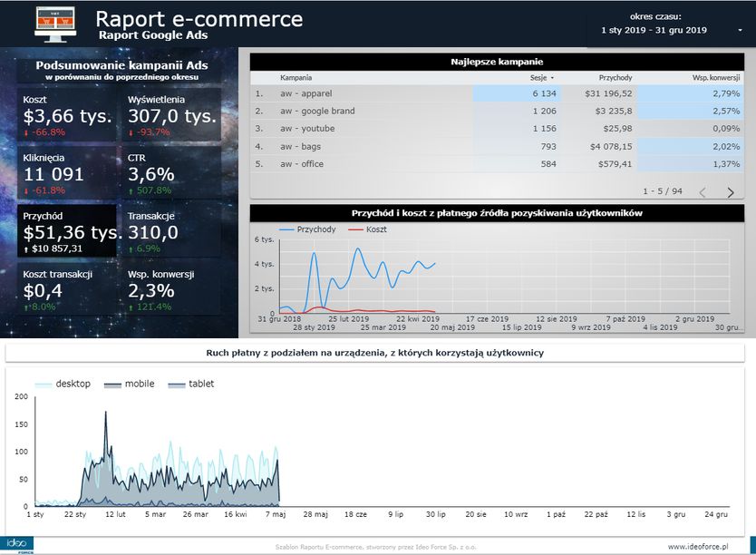This screenshot has height=555, width=756.
Task: Click the sort arrow beside Sesje header
Action: [552, 78]
